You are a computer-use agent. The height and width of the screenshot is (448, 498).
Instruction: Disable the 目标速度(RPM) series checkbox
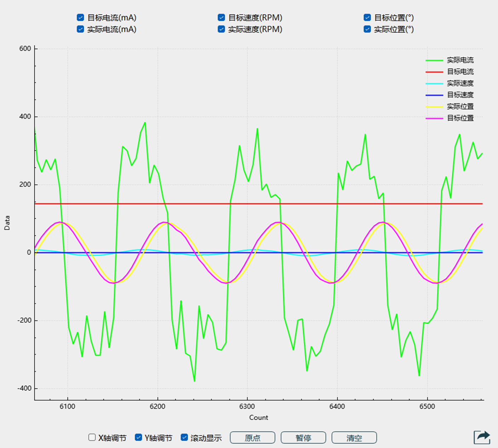[221, 18]
